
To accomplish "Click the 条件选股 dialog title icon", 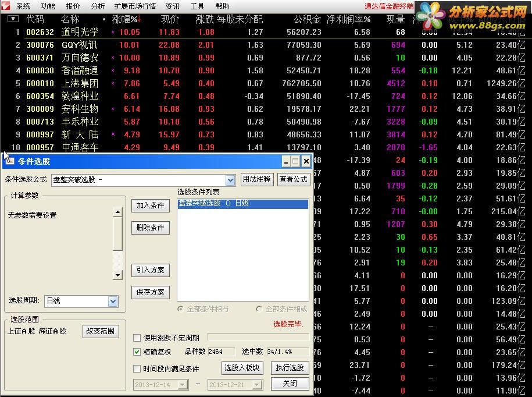I will click(10, 161).
